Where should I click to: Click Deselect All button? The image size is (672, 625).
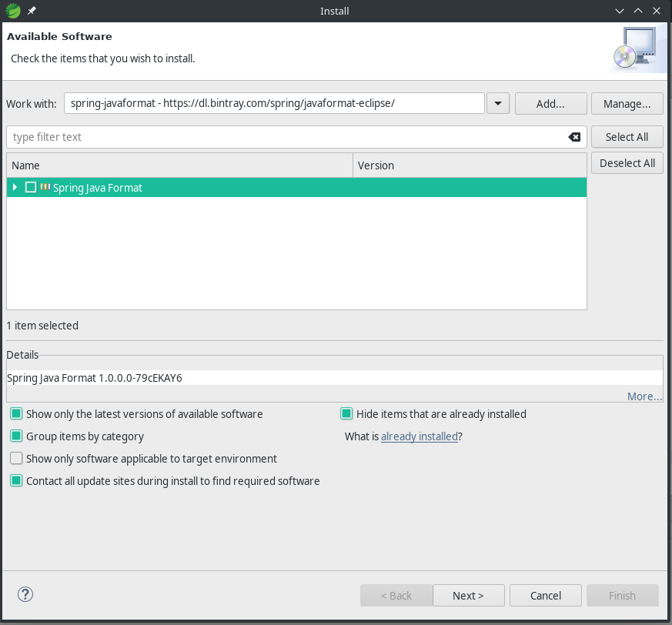627,163
